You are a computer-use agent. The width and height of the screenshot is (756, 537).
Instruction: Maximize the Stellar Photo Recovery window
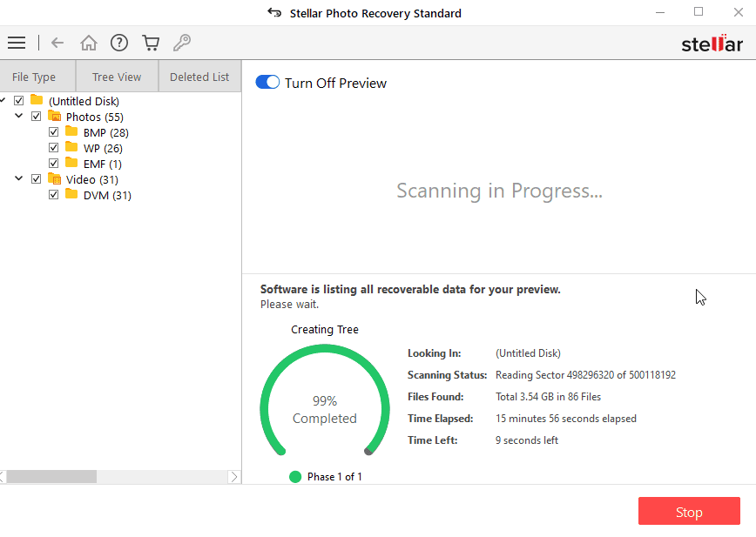coord(699,11)
